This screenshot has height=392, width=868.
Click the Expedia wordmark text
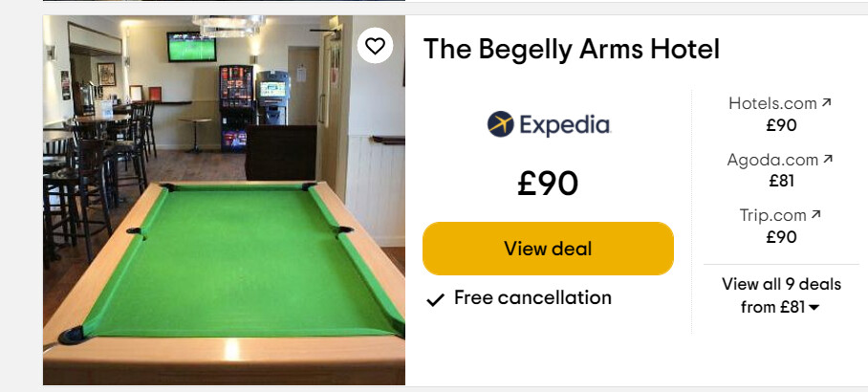pyautogui.click(x=564, y=124)
